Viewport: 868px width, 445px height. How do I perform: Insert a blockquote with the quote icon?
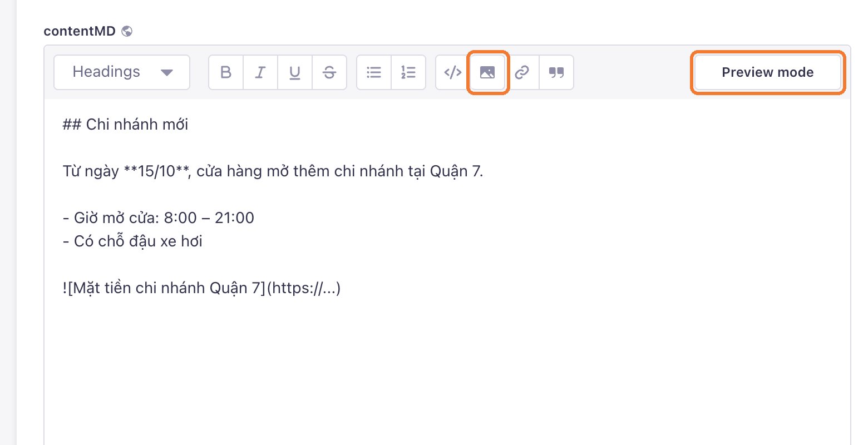(556, 72)
